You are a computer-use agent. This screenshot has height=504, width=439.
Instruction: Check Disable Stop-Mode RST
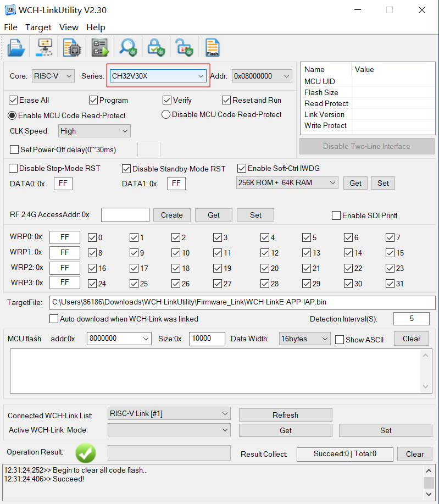[x=13, y=168]
